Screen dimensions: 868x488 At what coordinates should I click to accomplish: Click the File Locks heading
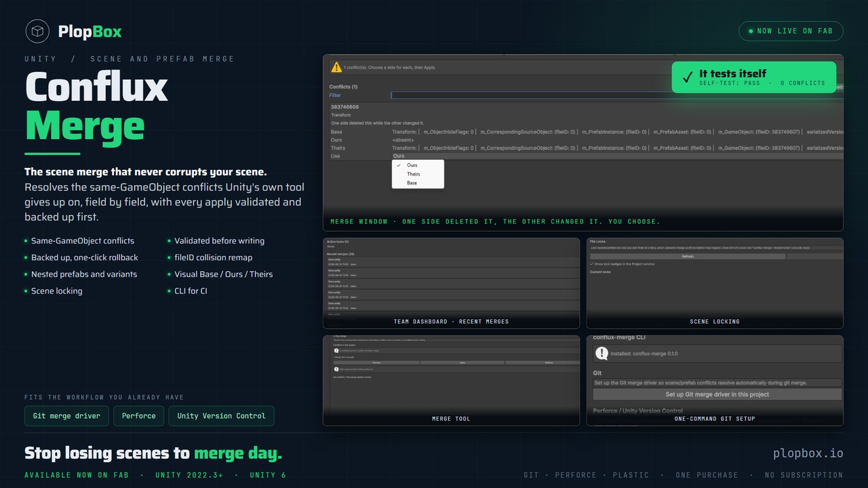tap(597, 241)
